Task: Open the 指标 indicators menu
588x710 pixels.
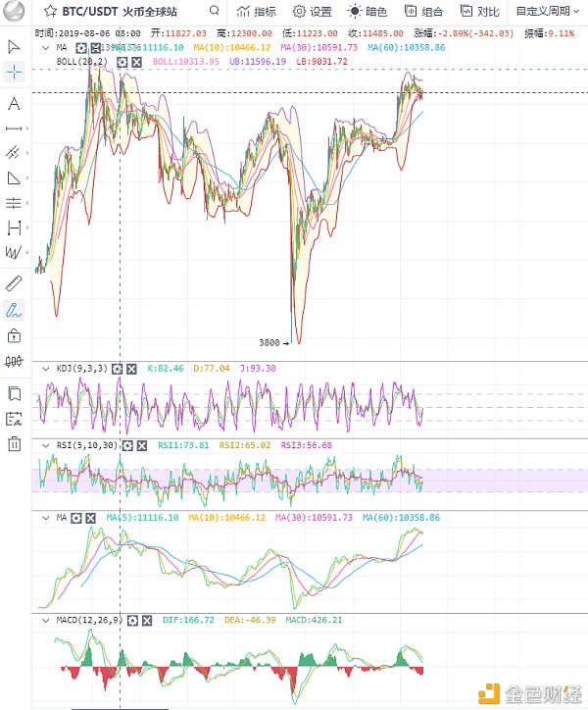Action: [256, 12]
